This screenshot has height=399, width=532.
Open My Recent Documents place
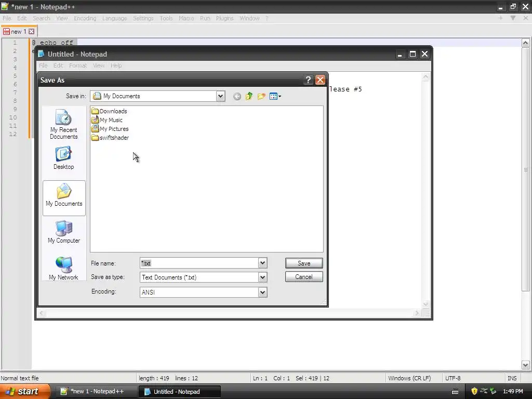(64, 124)
